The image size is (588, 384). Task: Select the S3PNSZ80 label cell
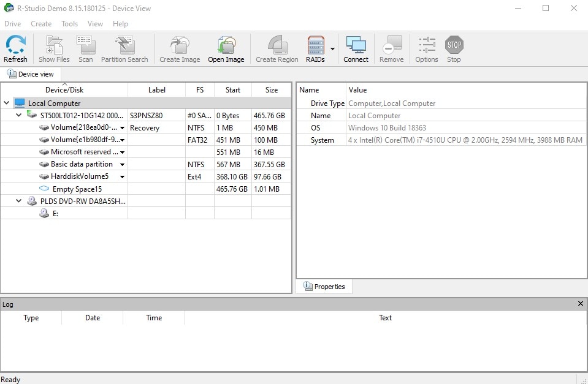(x=157, y=115)
